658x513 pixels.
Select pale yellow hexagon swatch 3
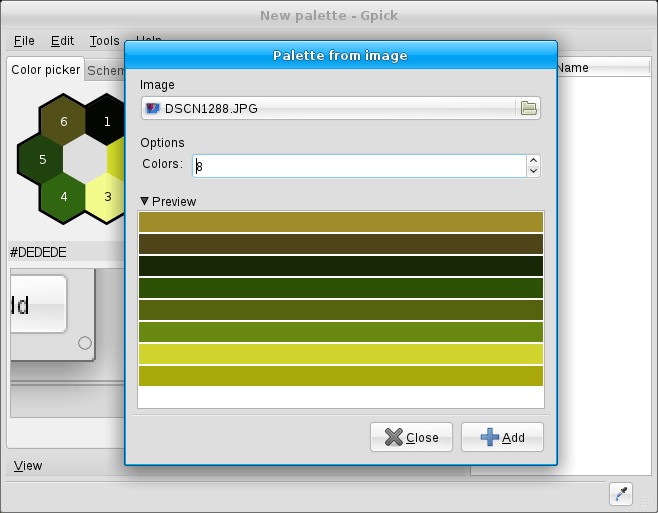(x=106, y=197)
